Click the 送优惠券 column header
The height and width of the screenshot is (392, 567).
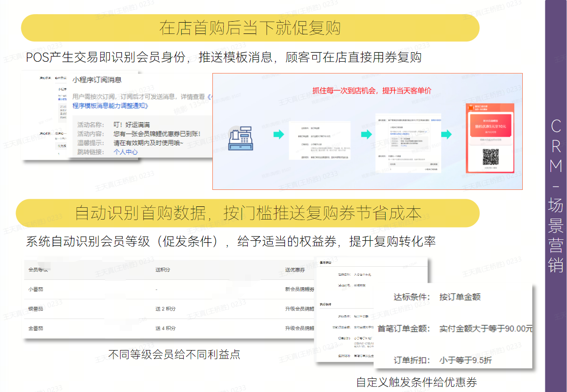tap(295, 269)
